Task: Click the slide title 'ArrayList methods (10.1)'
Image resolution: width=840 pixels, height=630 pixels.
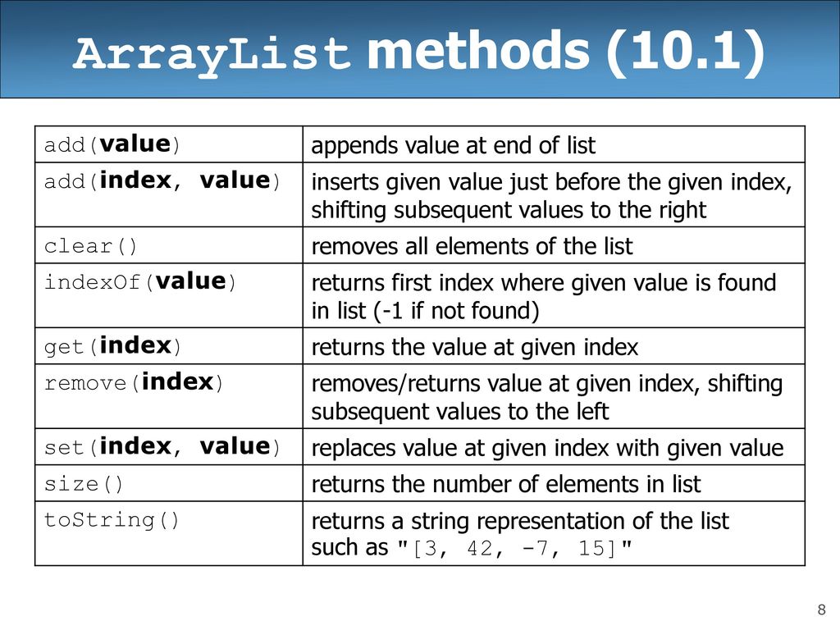Action: tap(419, 52)
